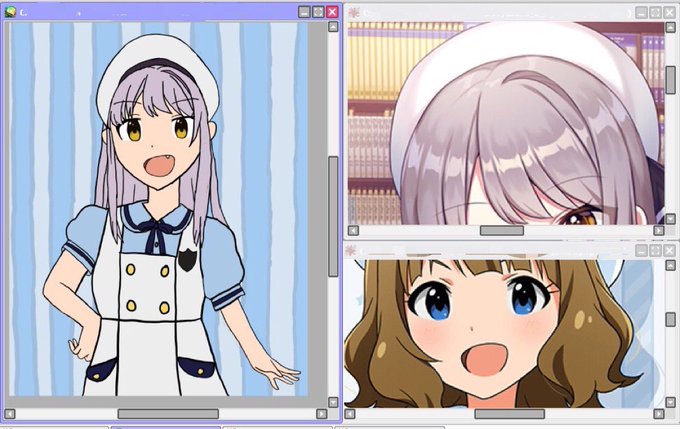Click the left arrow of the top-right window's horizontal scrollbar
The height and width of the screenshot is (429, 680).
(x=353, y=230)
